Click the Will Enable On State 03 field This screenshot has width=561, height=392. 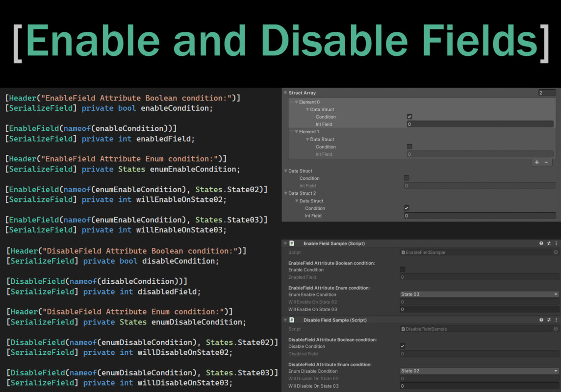(479, 310)
